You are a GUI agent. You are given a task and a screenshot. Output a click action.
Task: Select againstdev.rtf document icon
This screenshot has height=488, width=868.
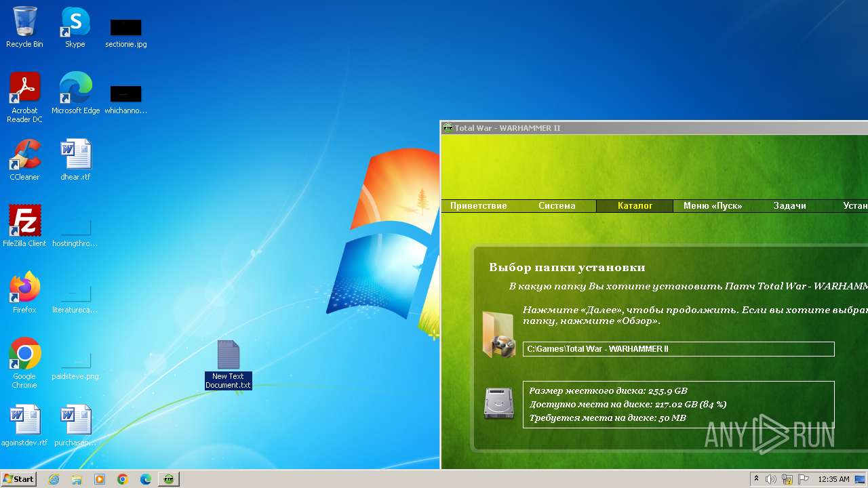click(x=24, y=425)
